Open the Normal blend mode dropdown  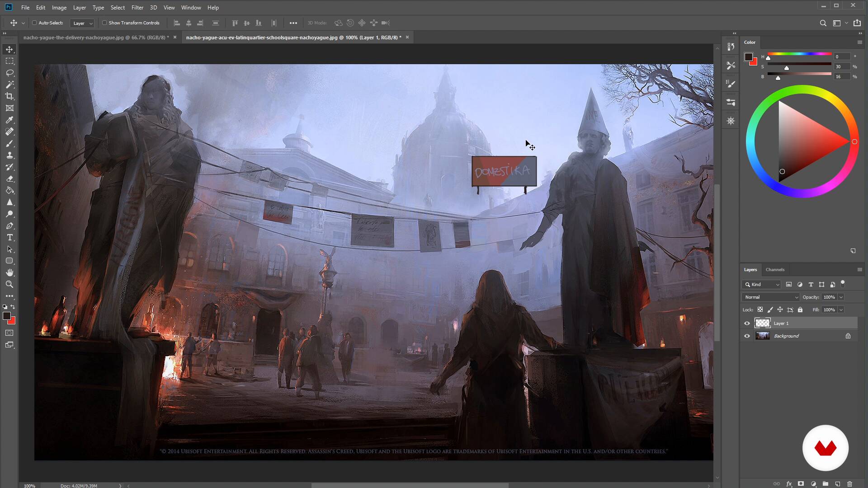[771, 297]
